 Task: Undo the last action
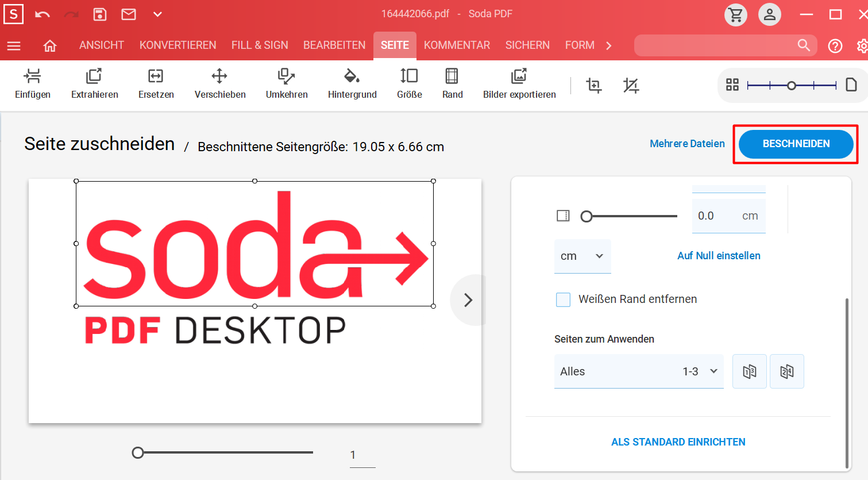(43, 14)
